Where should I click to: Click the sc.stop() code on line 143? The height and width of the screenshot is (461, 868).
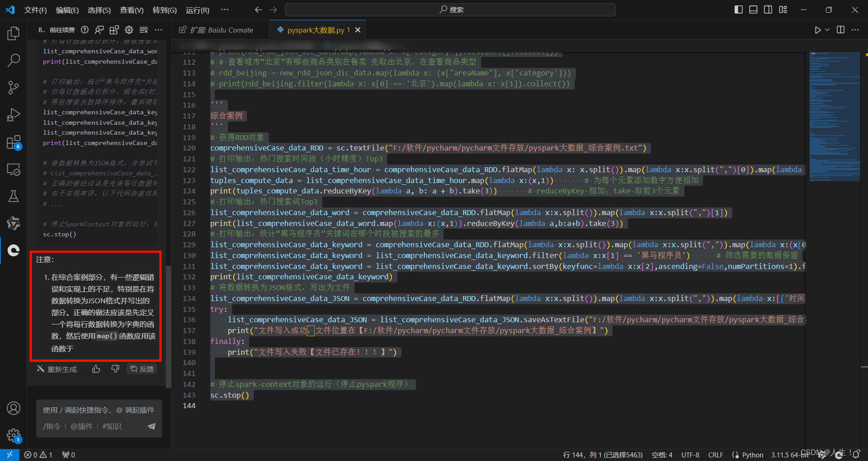point(230,395)
